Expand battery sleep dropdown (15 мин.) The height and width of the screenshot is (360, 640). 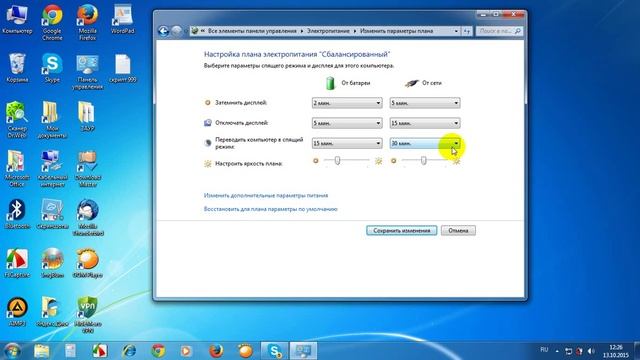coord(347,143)
